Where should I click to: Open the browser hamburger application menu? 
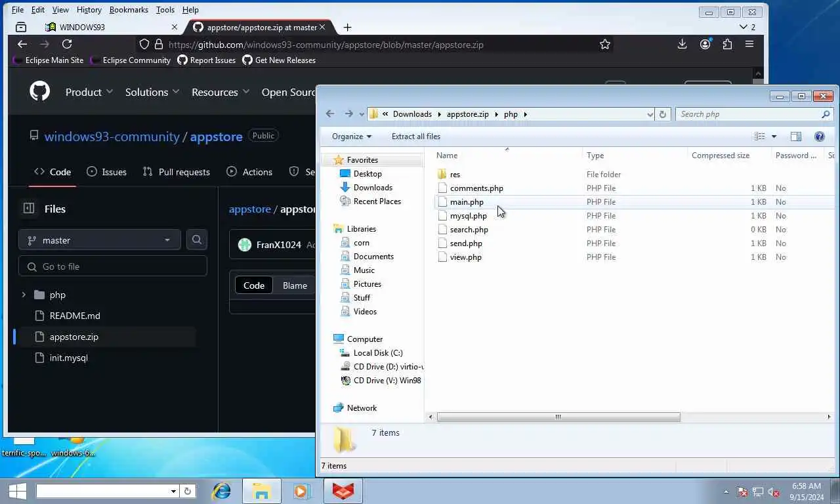point(749,44)
